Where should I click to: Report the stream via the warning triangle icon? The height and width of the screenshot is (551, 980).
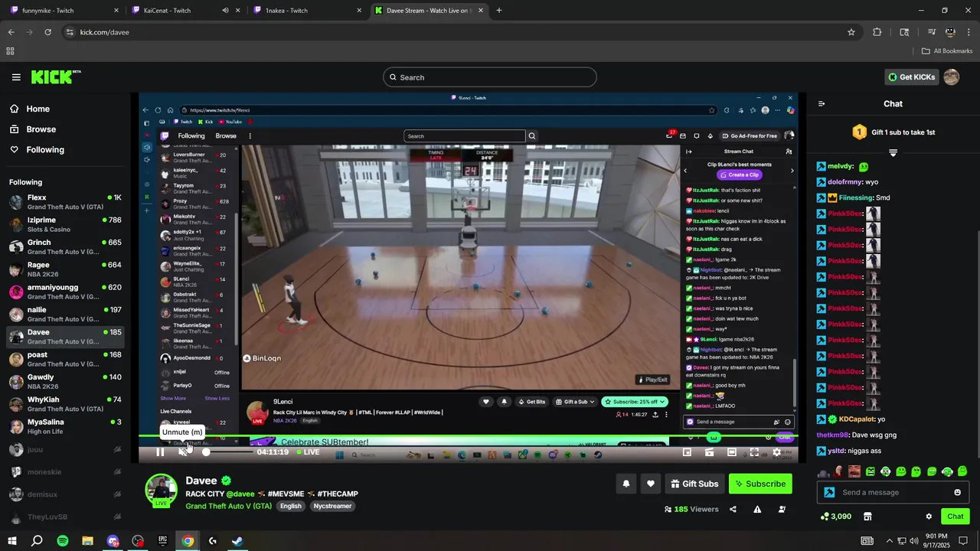coord(757,509)
